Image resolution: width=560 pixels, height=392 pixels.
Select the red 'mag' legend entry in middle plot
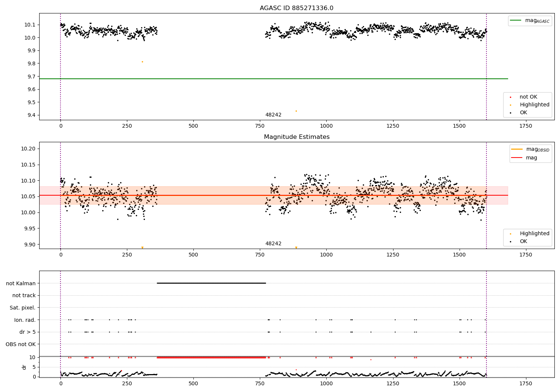pos(525,158)
